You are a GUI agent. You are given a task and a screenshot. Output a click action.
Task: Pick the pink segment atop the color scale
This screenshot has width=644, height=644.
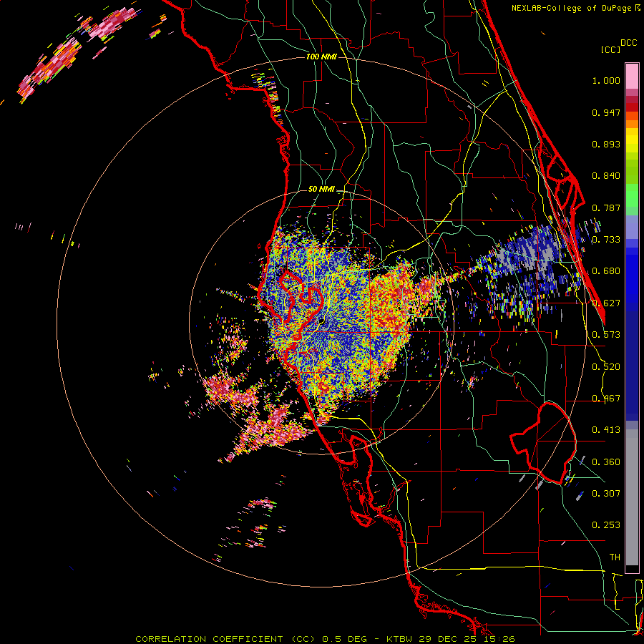point(632,77)
